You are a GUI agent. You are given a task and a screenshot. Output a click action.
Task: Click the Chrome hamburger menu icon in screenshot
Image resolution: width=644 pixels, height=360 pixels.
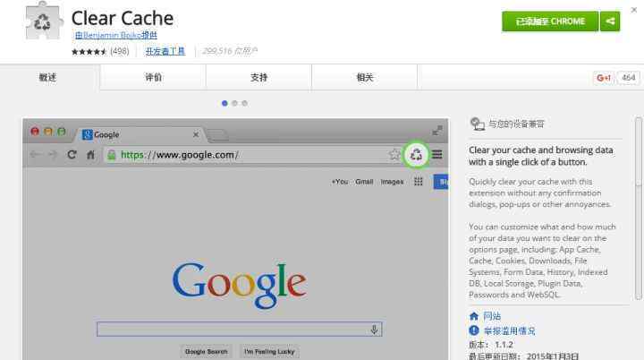pos(437,155)
